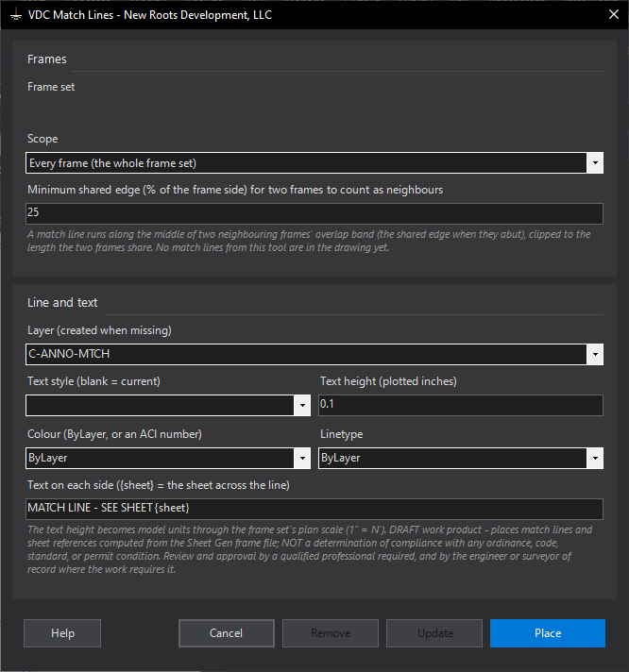629x672 pixels.
Task: Click the Text height field showing 0.1
Action: 461,406
